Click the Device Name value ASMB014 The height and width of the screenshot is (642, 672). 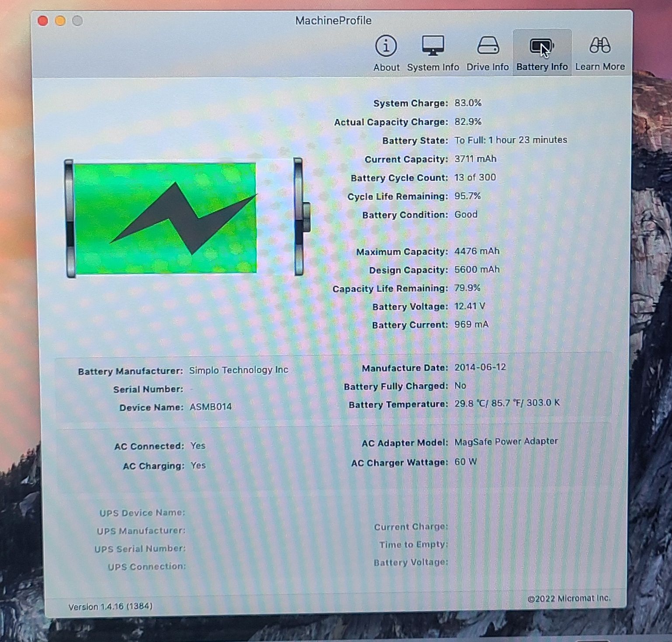point(210,407)
